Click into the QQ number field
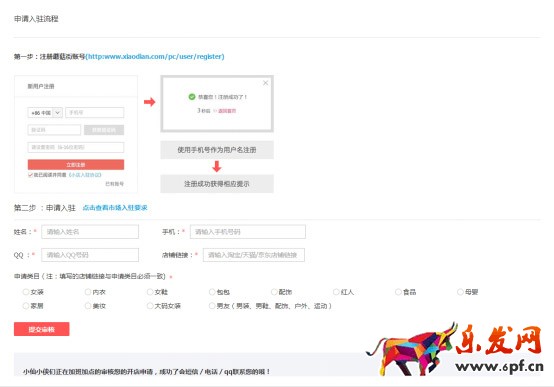The height and width of the screenshot is (387, 554). pos(90,255)
